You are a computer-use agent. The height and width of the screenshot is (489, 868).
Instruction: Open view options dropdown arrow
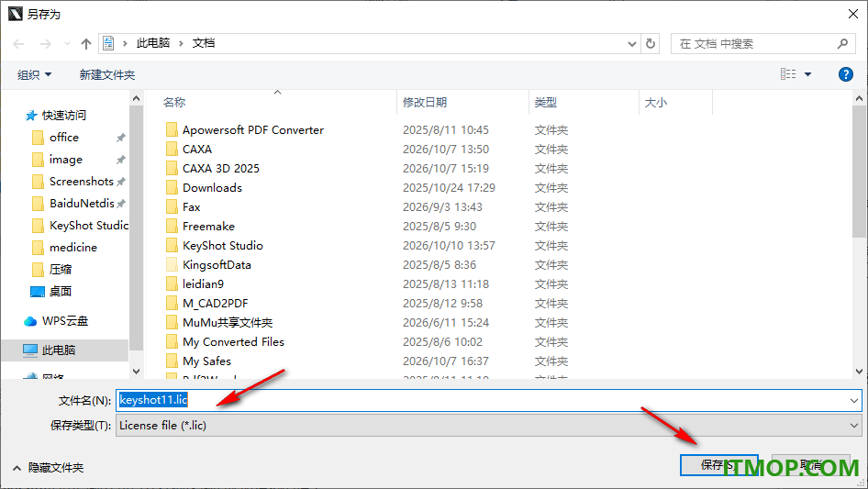coord(807,74)
